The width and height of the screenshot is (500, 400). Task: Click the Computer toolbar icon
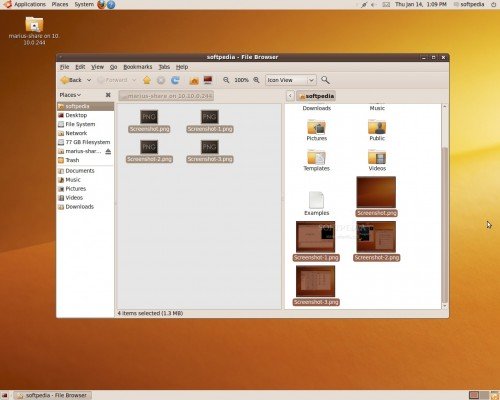[208, 80]
